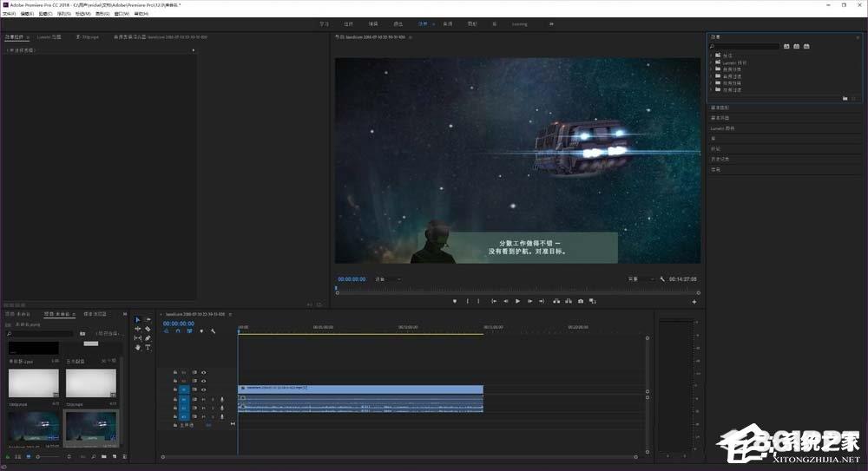This screenshot has height=471, width=868.
Task: Export frame with camera icon
Action: pyautogui.click(x=580, y=301)
